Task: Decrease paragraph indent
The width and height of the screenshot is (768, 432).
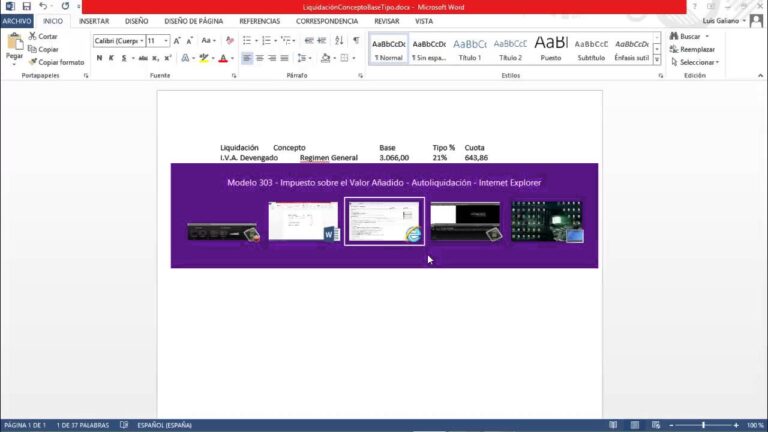Action: (x=309, y=41)
